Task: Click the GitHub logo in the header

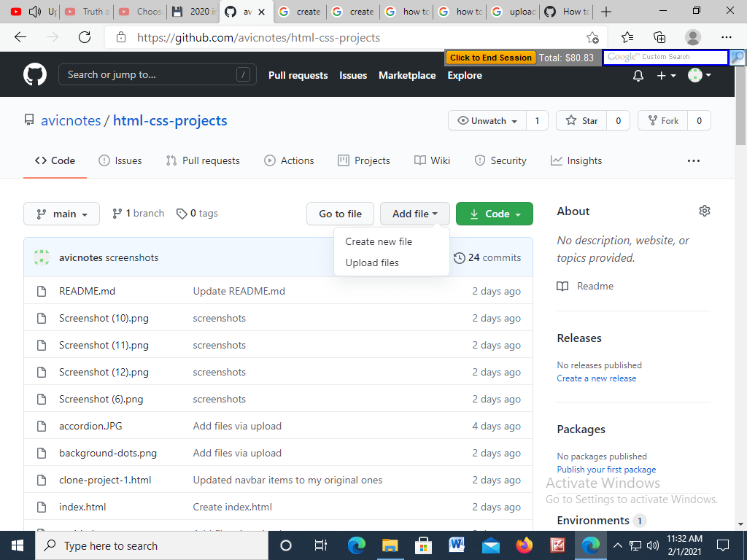Action: [x=34, y=74]
